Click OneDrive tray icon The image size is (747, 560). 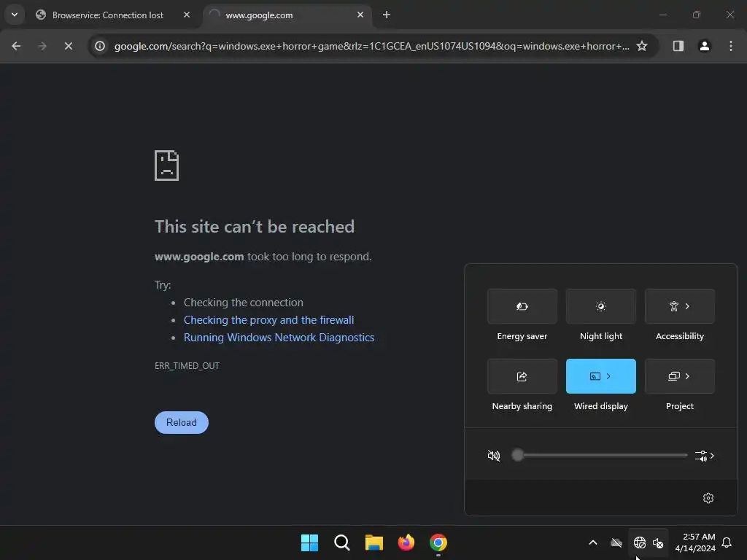pyautogui.click(x=616, y=542)
